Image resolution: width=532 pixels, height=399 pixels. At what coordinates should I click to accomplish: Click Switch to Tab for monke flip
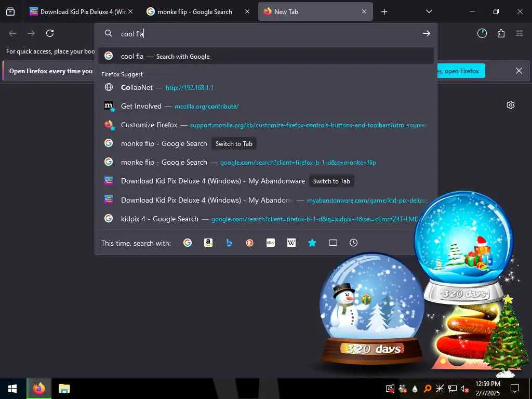click(234, 144)
